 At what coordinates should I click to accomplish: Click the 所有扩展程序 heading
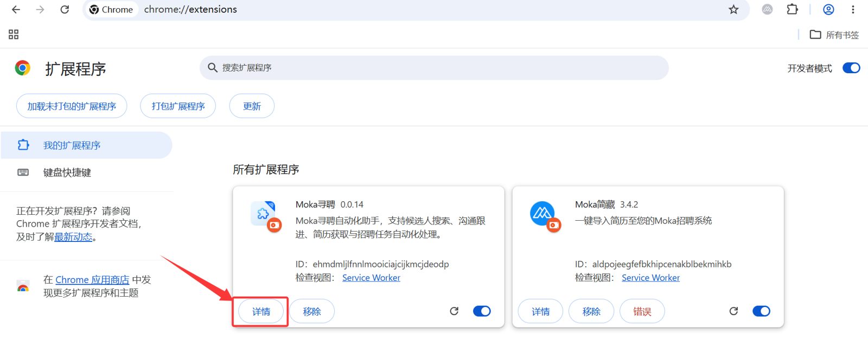266,170
